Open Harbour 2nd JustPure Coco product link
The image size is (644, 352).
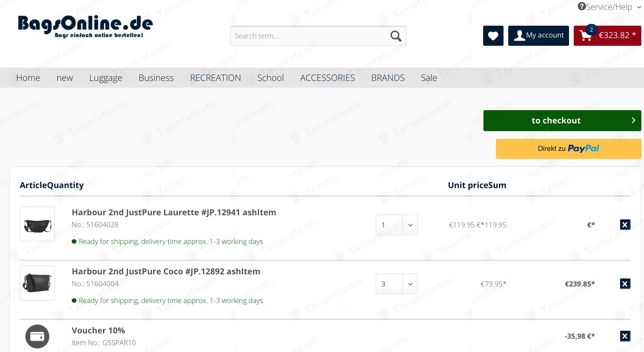tap(166, 271)
